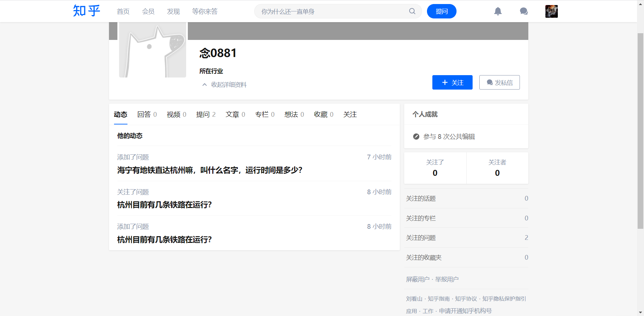Open the followed question 杭州目前有几条铁路在运行 under 关注了问题
This screenshot has width=644, height=316.
pos(164,205)
